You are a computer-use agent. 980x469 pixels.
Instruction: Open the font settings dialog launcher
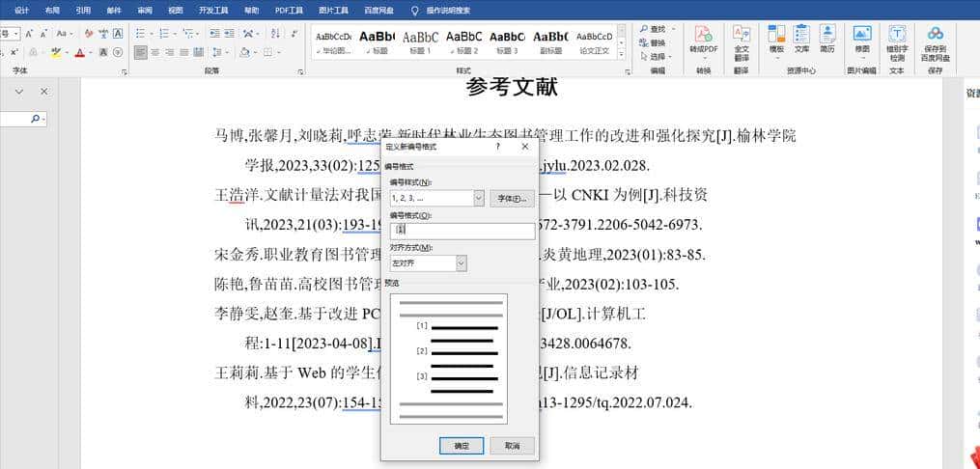pos(124,71)
